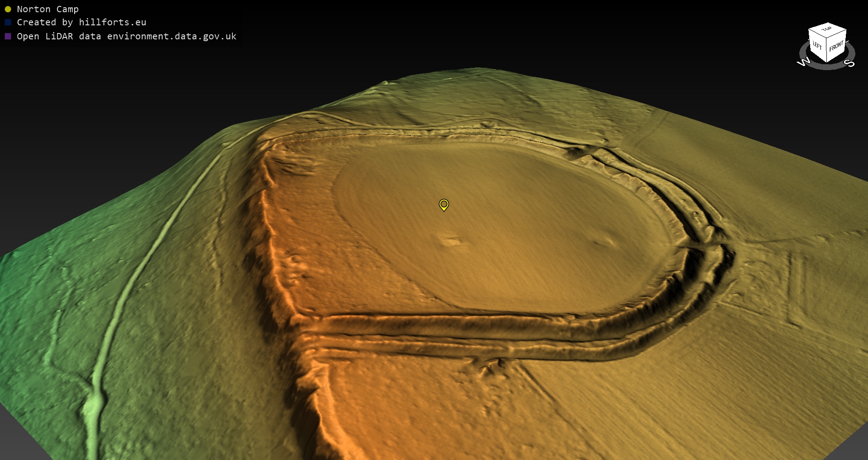Toggle the yellow dot legend marker
Viewport: 868px width, 460px height.
pos(8,9)
